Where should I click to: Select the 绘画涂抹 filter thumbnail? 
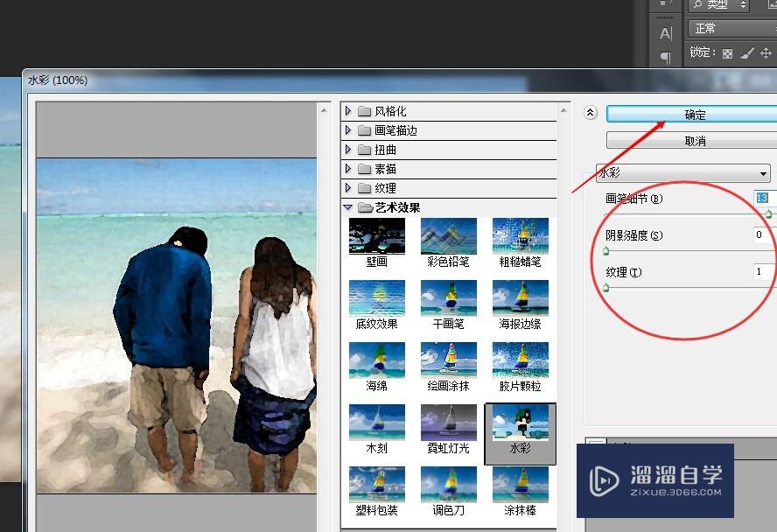(449, 360)
